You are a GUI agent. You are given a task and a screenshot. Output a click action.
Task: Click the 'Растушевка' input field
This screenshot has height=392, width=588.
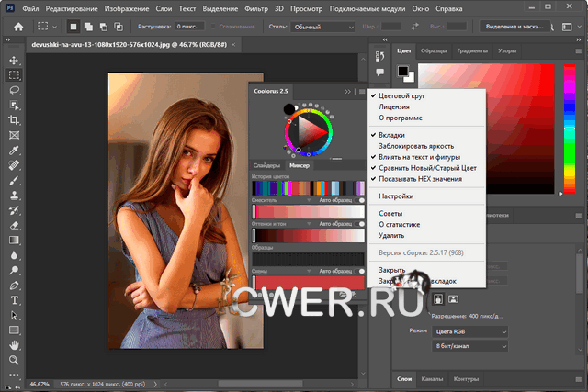pyautogui.click(x=191, y=27)
